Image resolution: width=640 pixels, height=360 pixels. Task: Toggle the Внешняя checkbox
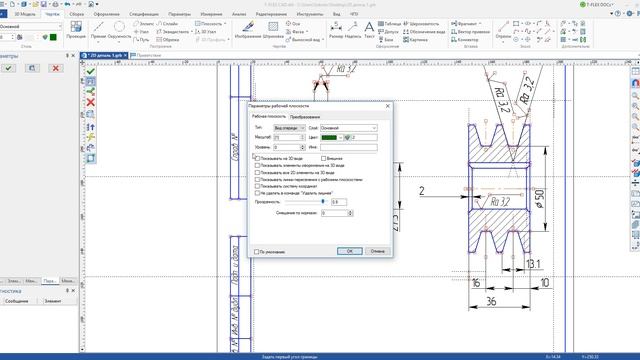coord(324,158)
